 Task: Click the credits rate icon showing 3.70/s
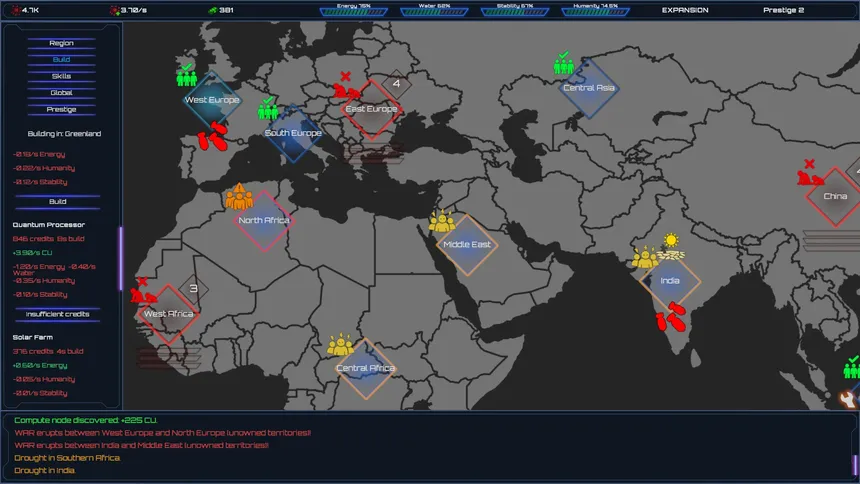tap(115, 10)
